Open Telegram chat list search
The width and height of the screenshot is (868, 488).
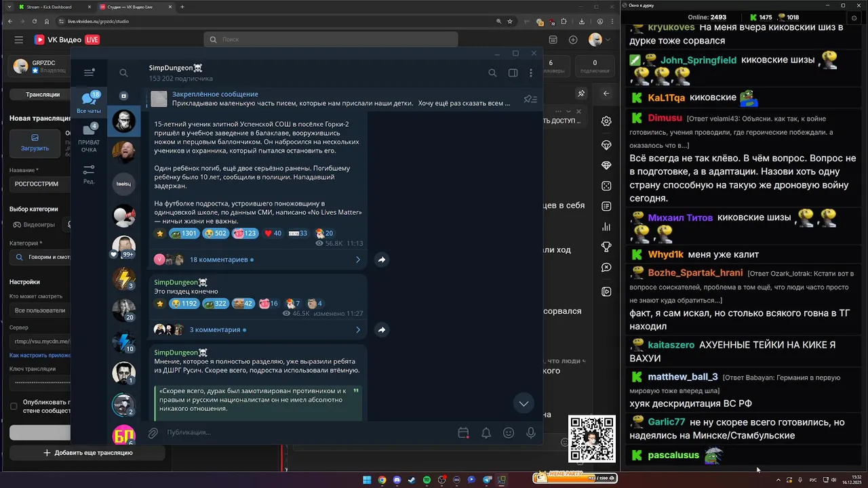(x=123, y=73)
